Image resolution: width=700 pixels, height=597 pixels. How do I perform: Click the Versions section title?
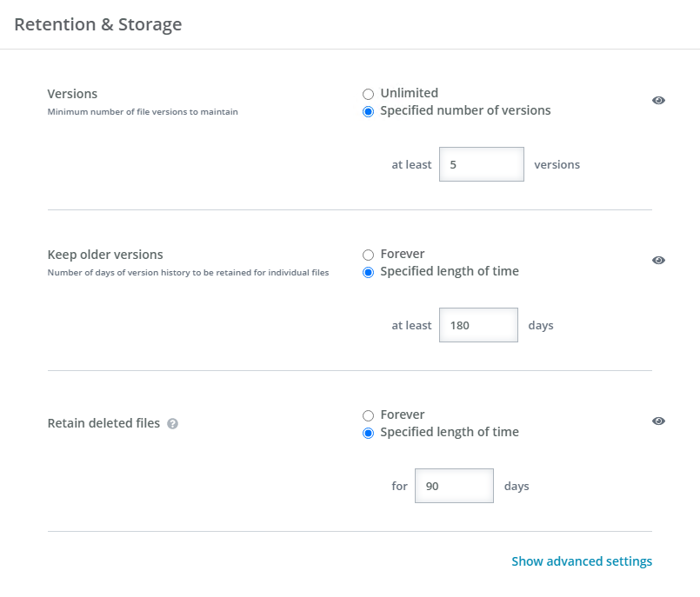pyautogui.click(x=72, y=94)
